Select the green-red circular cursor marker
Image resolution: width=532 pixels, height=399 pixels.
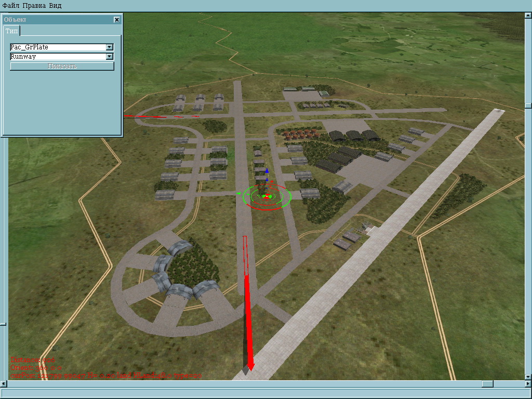267,196
